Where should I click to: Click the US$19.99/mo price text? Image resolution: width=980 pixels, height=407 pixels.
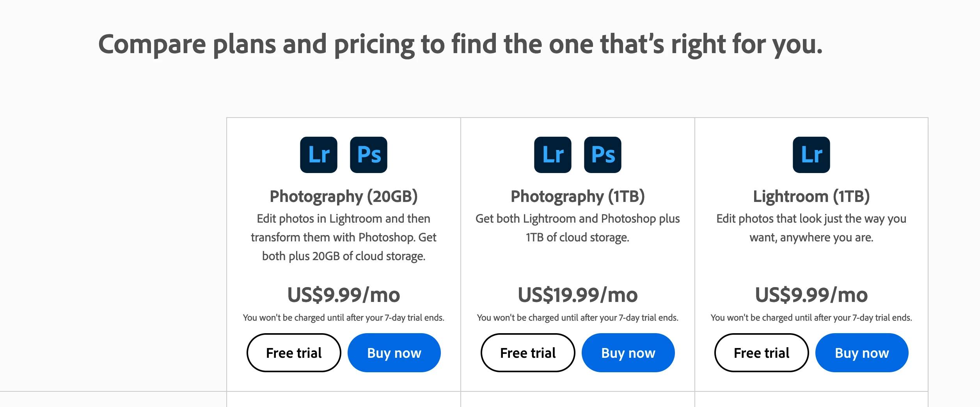[578, 295]
